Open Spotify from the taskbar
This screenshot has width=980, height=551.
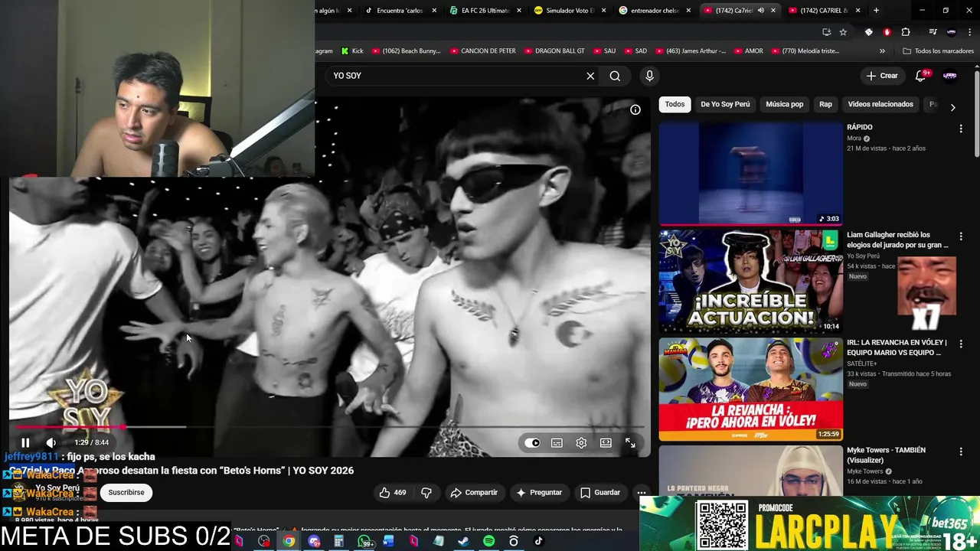tap(488, 541)
